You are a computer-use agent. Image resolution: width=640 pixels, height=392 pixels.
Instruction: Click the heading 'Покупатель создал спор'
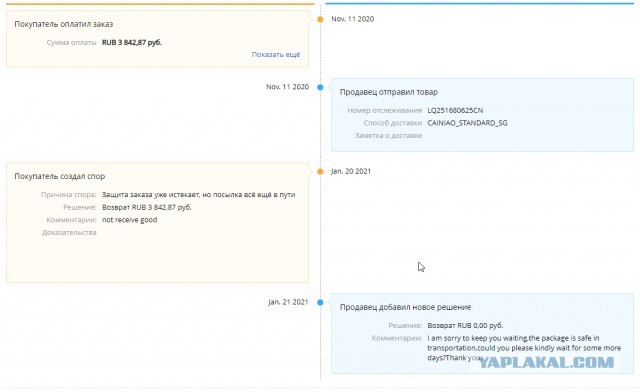coord(60,176)
